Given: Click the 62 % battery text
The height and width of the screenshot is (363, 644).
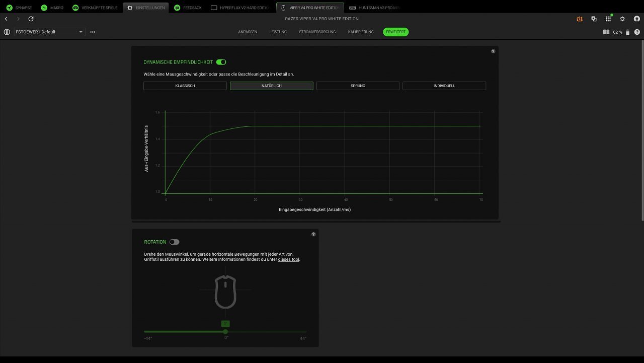Looking at the screenshot, I should pyautogui.click(x=617, y=32).
